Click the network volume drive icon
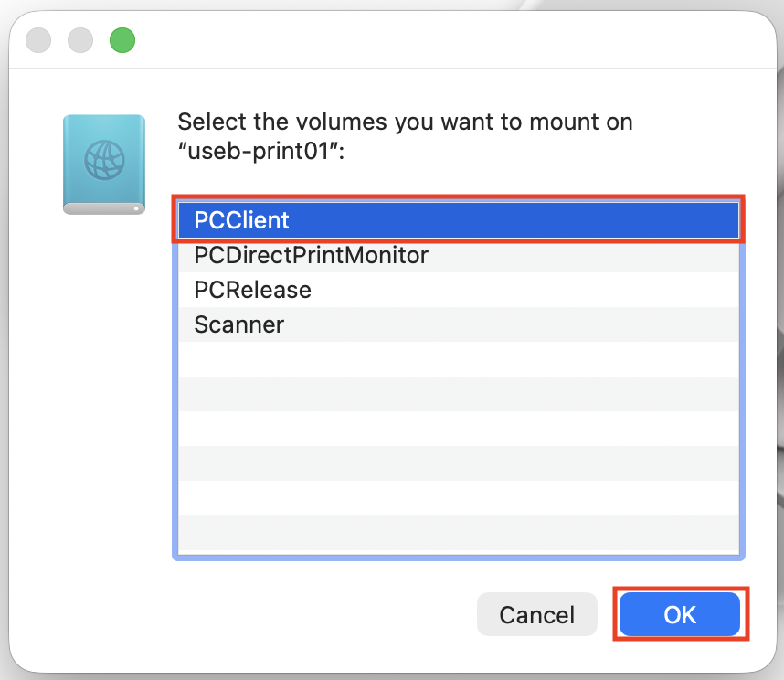The width and height of the screenshot is (784, 680). [104, 165]
